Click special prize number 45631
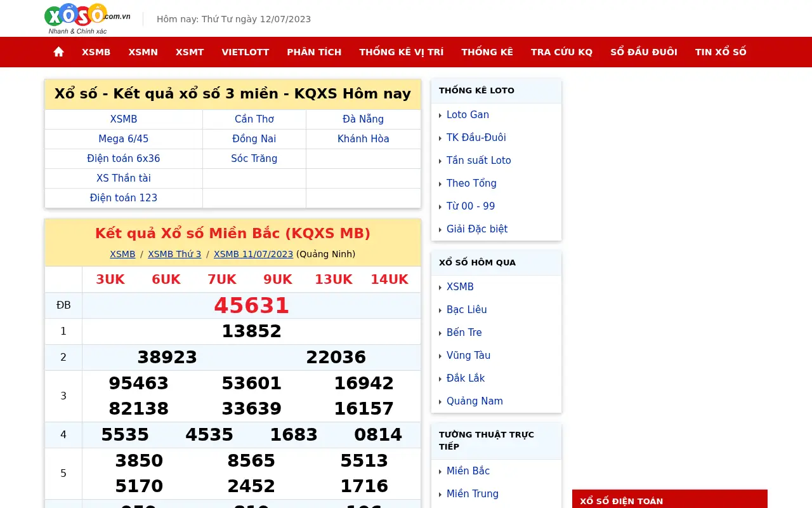812x508 pixels. click(x=252, y=305)
